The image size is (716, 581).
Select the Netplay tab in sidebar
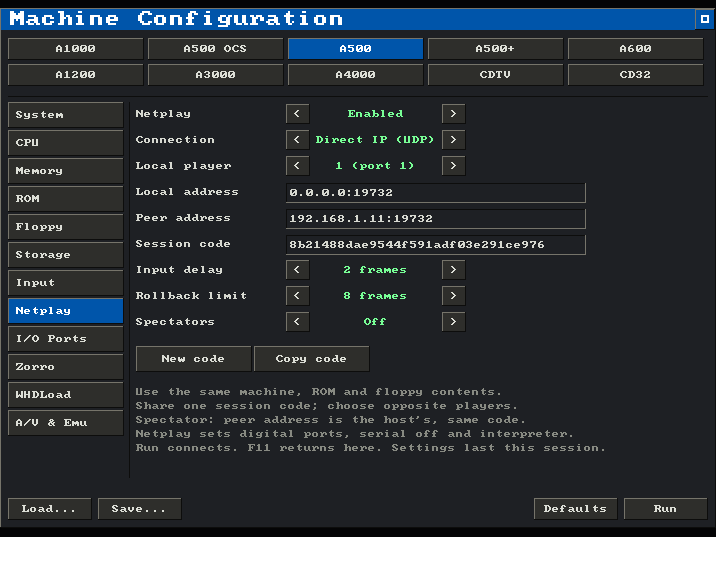[x=65, y=311]
